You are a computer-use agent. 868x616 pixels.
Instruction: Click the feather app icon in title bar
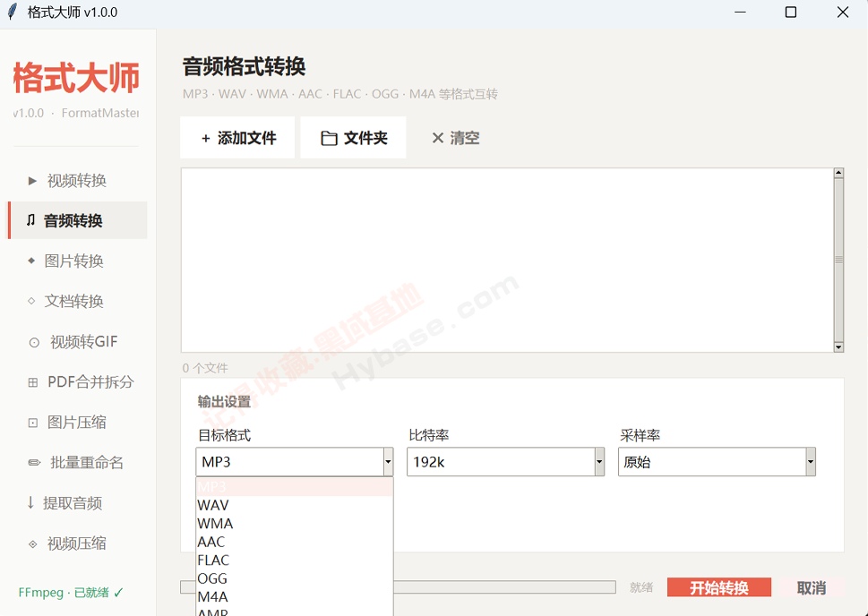(12, 13)
